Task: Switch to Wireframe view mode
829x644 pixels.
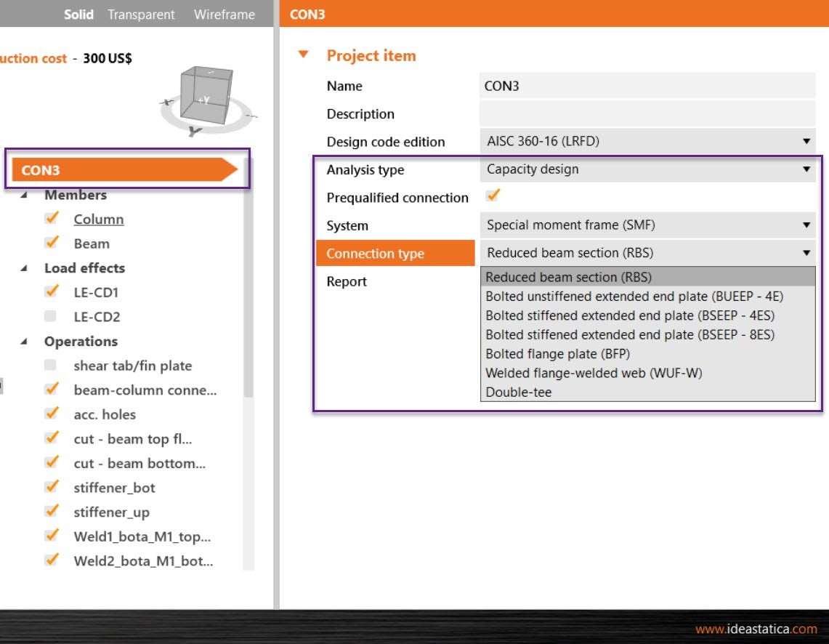Action: (225, 14)
